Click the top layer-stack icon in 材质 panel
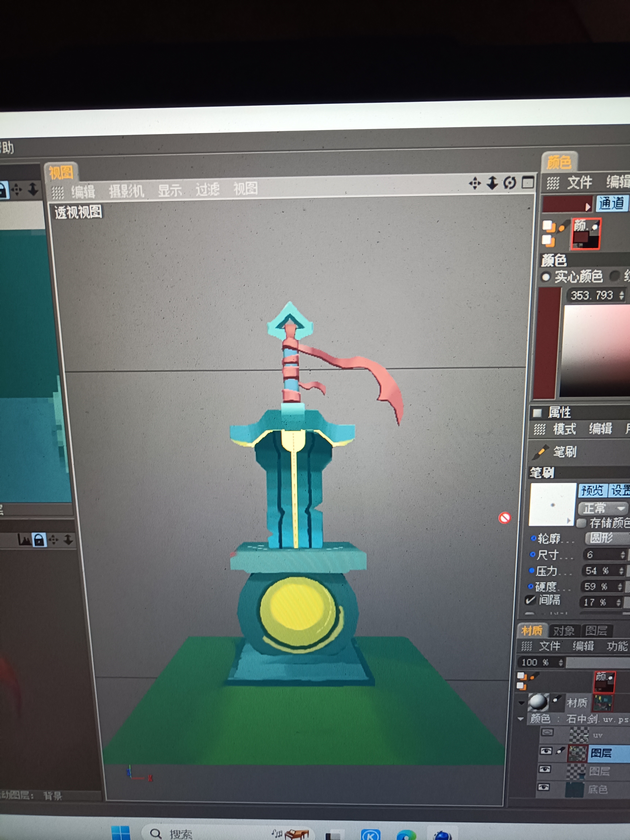Image resolution: width=630 pixels, height=840 pixels. pos(522,676)
